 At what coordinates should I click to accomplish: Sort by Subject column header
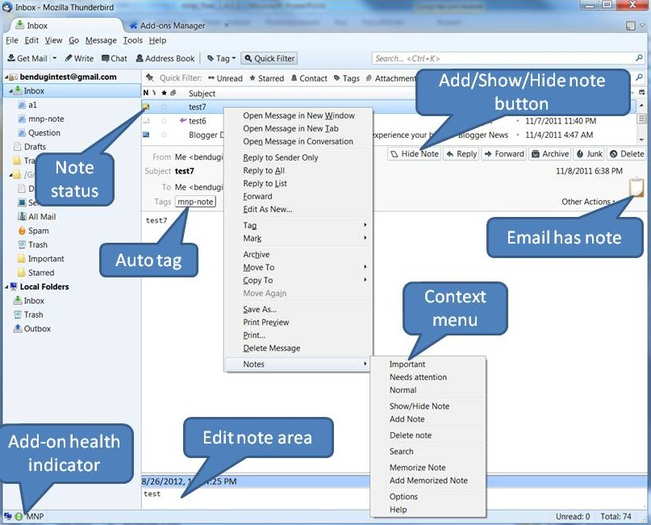[202, 93]
